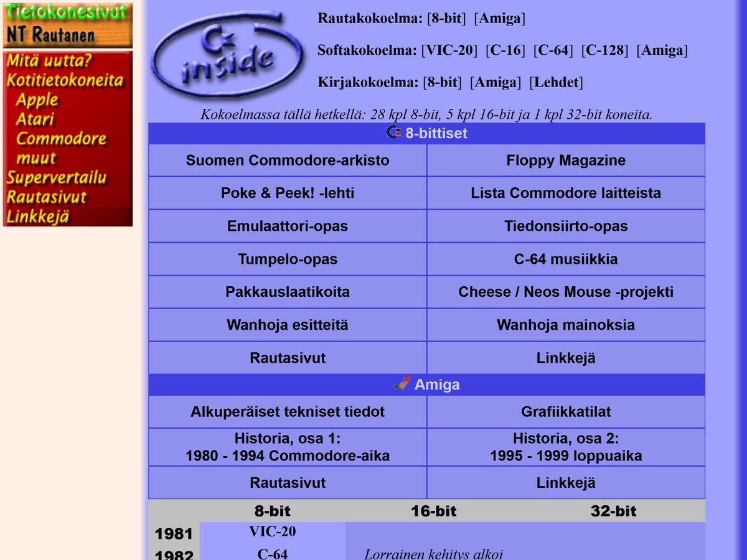The width and height of the screenshot is (747, 560).
Task: Click the Lorrainen kehitys alkoi text
Action: click(433, 554)
